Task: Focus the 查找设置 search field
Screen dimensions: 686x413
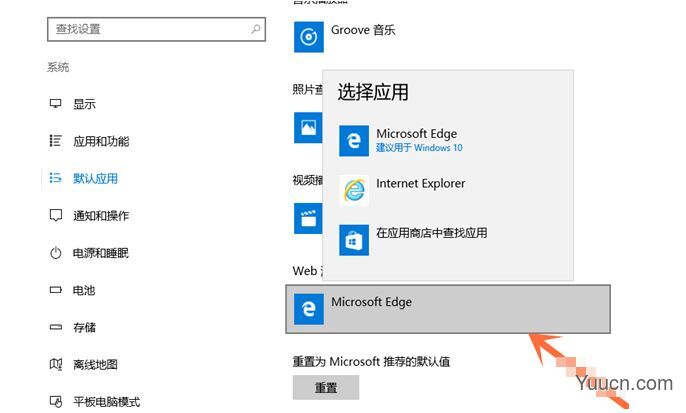Action: click(156, 29)
